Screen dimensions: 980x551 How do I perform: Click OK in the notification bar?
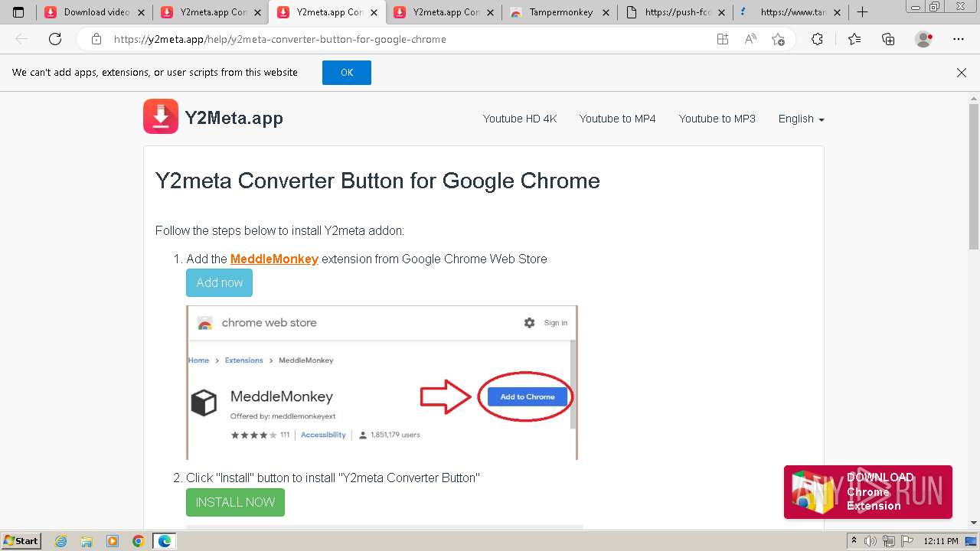tap(347, 73)
